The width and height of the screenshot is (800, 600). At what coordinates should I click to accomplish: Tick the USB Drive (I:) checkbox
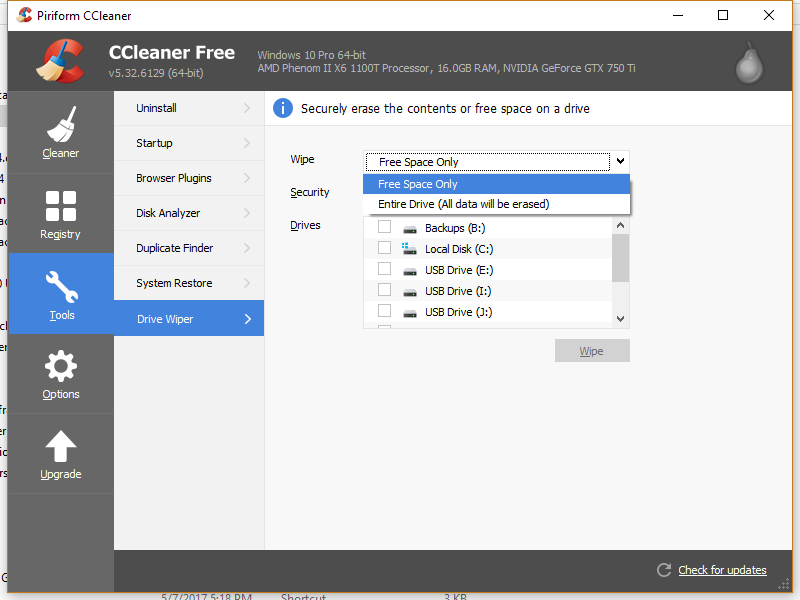point(384,289)
